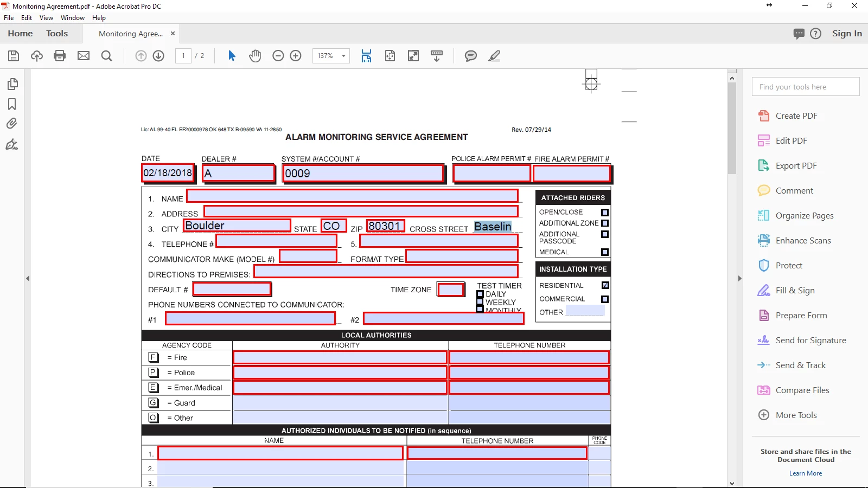
Task: Click the vertical scrollbar thumb
Action: click(732, 128)
